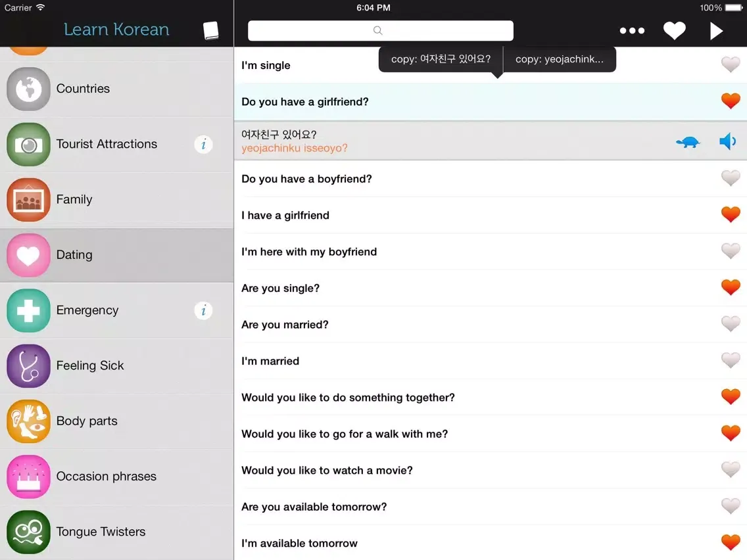The height and width of the screenshot is (560, 747).
Task: Expand "Would you like to watch a movie?"
Action: 327,471
